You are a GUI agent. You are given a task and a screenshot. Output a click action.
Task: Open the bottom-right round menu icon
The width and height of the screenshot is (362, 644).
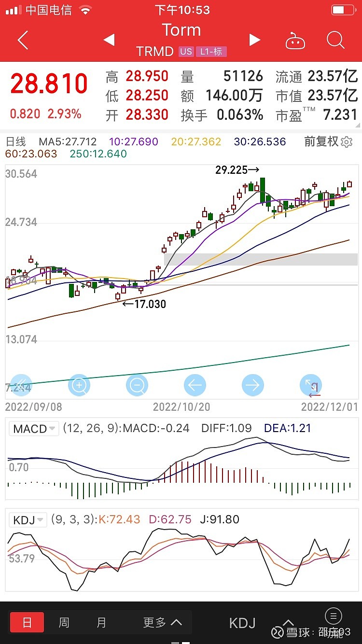pyautogui.click(x=334, y=616)
